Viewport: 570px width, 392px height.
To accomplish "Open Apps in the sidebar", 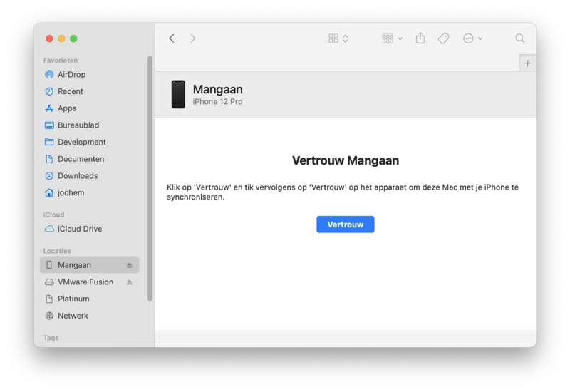I will 89,108.
